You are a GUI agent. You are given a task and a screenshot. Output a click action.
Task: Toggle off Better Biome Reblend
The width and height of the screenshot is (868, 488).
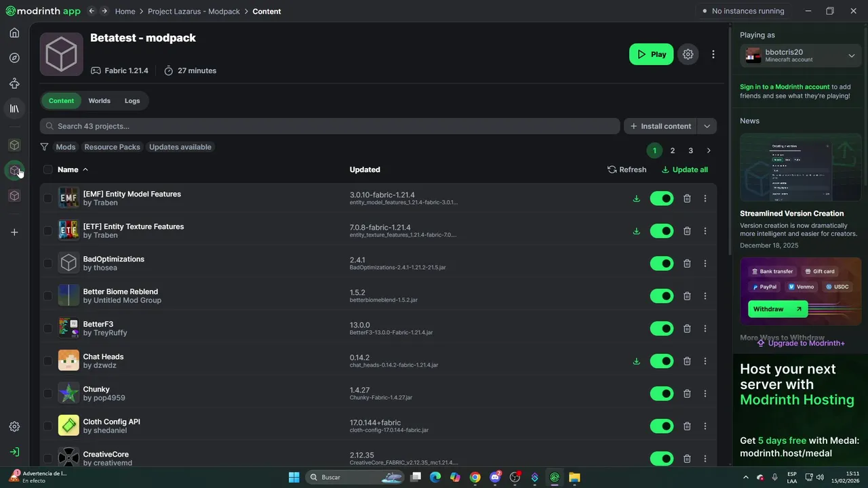tap(662, 296)
